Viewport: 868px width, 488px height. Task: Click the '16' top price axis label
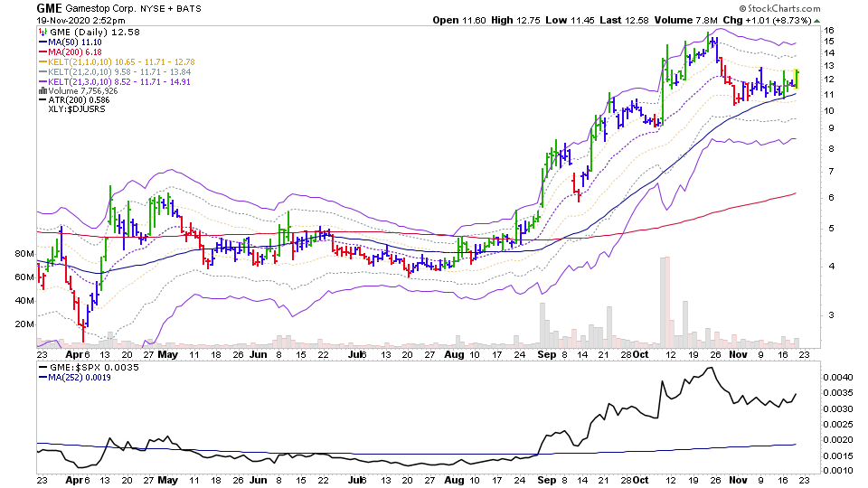(829, 31)
